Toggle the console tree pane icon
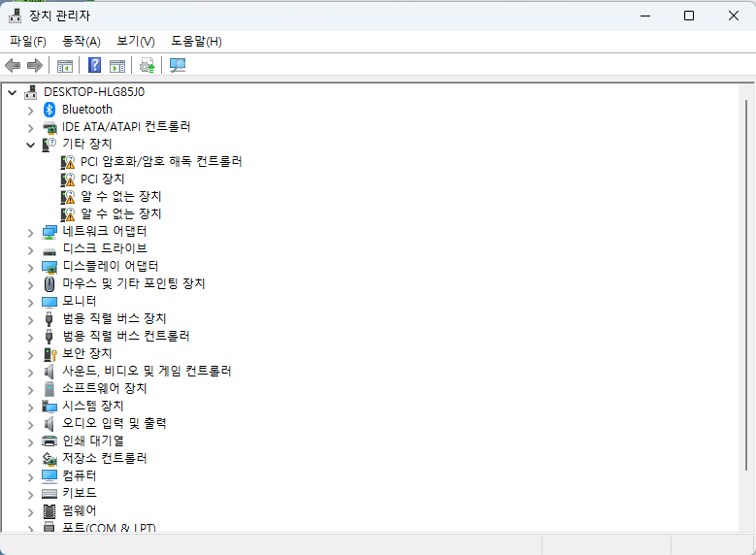 click(x=65, y=66)
